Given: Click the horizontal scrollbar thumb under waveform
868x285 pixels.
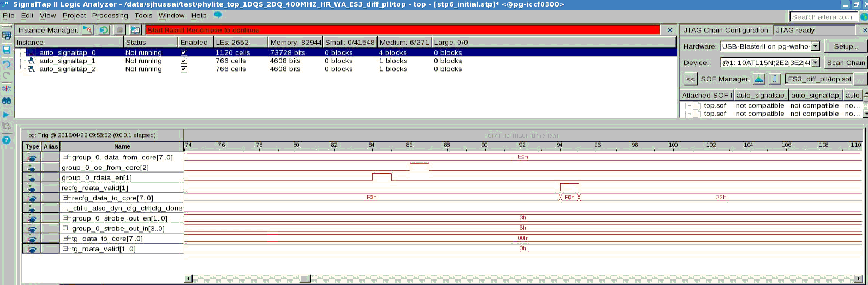Looking at the screenshot, I should coord(305,278).
